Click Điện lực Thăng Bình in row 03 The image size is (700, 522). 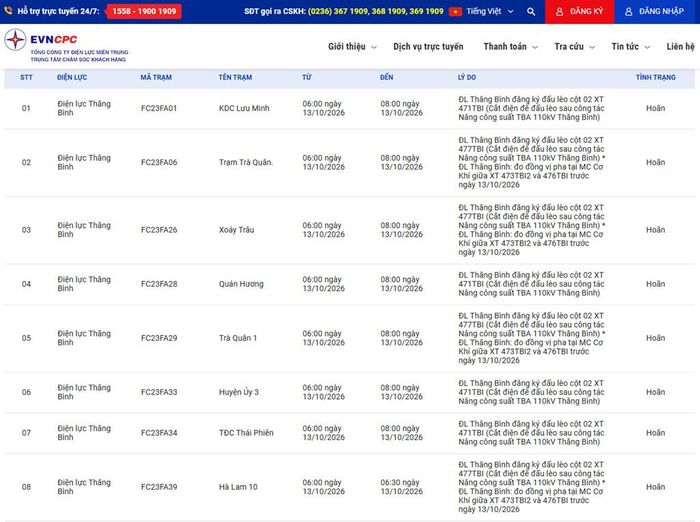84,230
